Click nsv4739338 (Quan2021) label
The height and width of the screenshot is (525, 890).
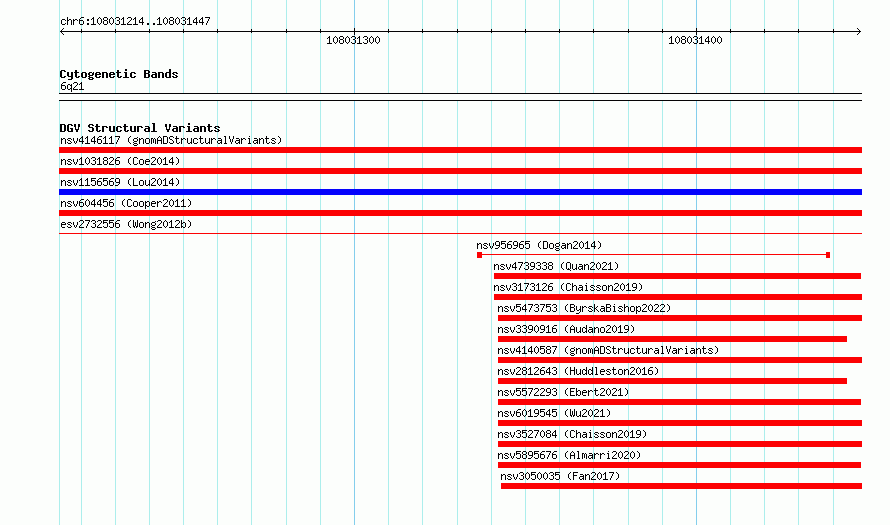pyautogui.click(x=556, y=266)
